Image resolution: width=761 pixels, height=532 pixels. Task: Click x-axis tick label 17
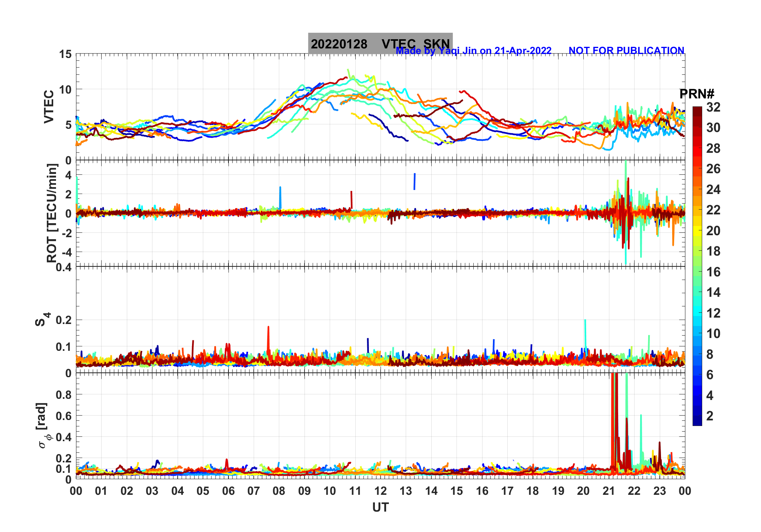coord(507,491)
